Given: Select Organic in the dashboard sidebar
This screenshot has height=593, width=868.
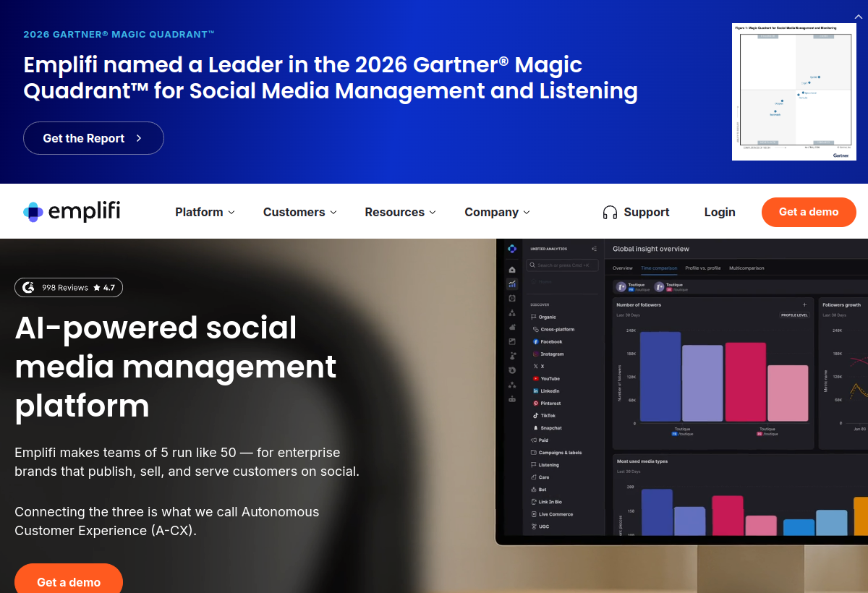Looking at the screenshot, I should [543, 317].
